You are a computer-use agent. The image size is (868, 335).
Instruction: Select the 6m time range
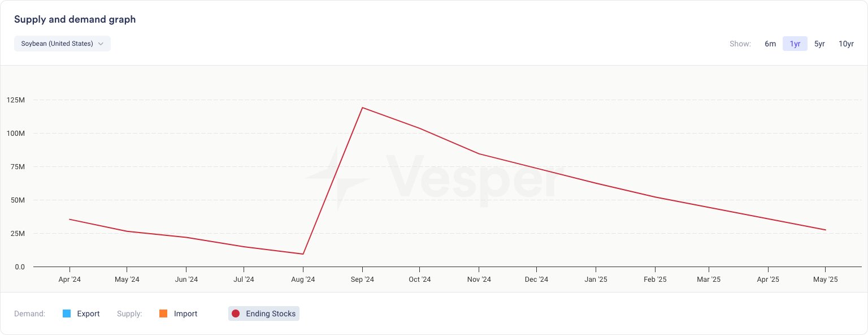pos(770,44)
